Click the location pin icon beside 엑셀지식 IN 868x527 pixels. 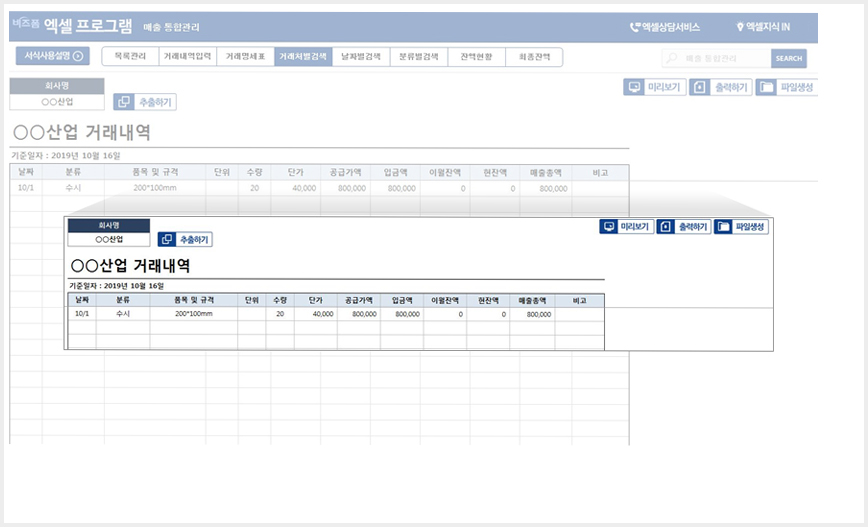coord(740,27)
